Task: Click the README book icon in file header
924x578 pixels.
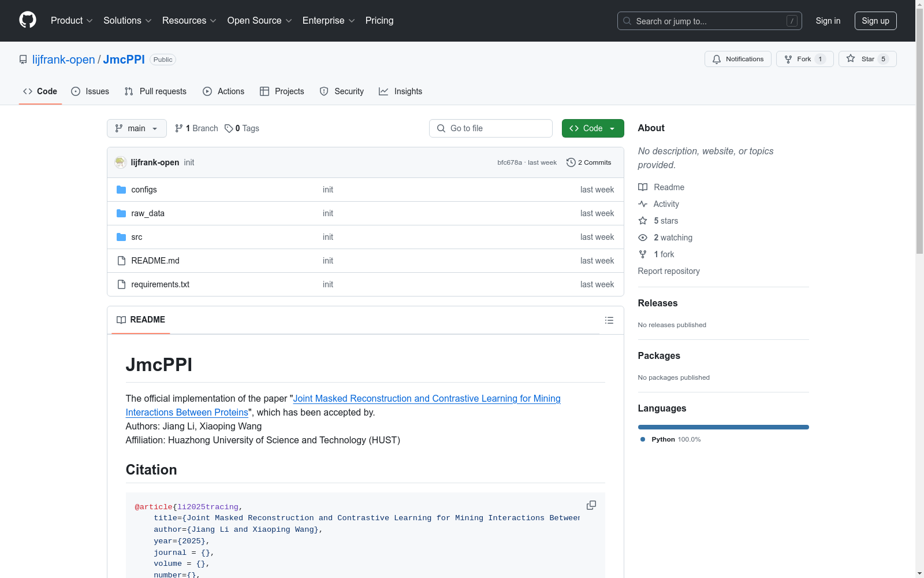Action: click(121, 320)
